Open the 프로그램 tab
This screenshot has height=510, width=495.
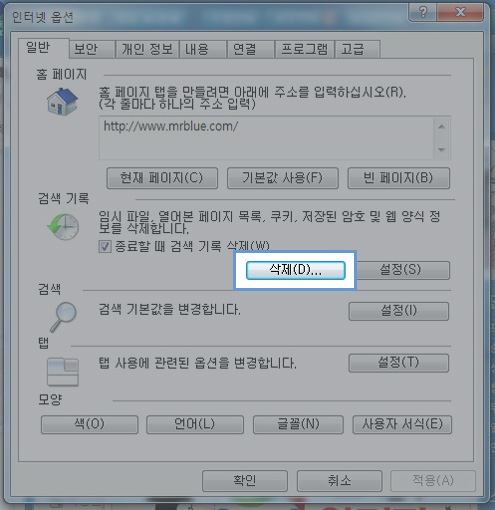[x=304, y=50]
